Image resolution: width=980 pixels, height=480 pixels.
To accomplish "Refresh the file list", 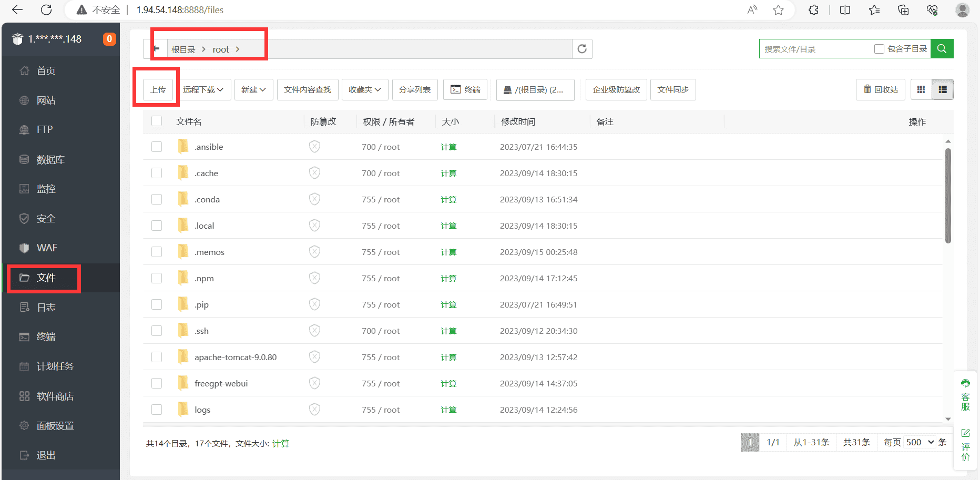I will click(x=582, y=48).
